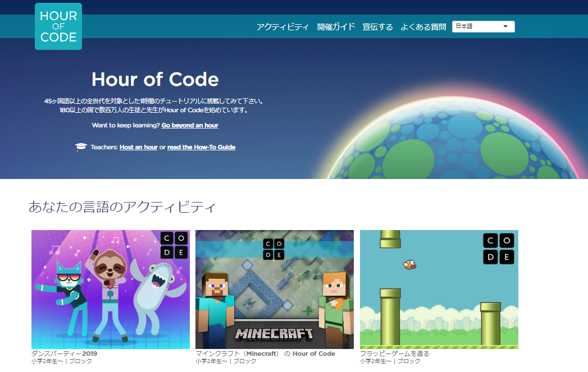Click the マインクラフト Hour of Code title
The image size is (588, 372).
(x=266, y=353)
